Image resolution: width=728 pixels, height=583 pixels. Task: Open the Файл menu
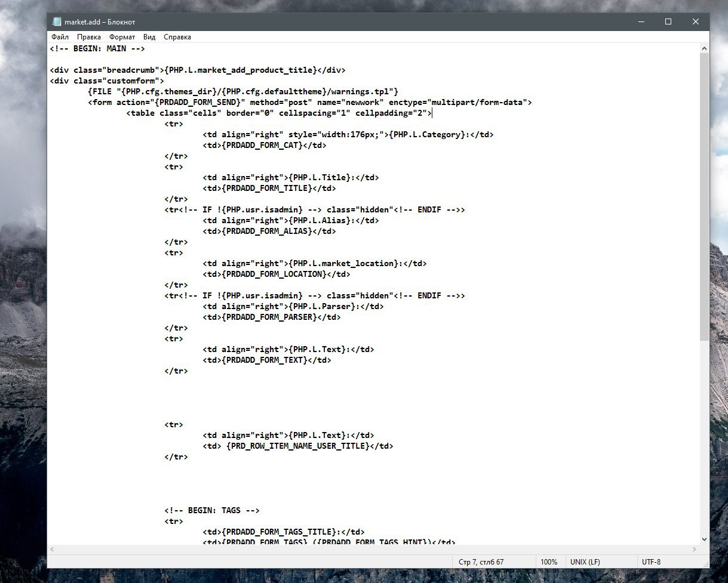click(x=60, y=37)
